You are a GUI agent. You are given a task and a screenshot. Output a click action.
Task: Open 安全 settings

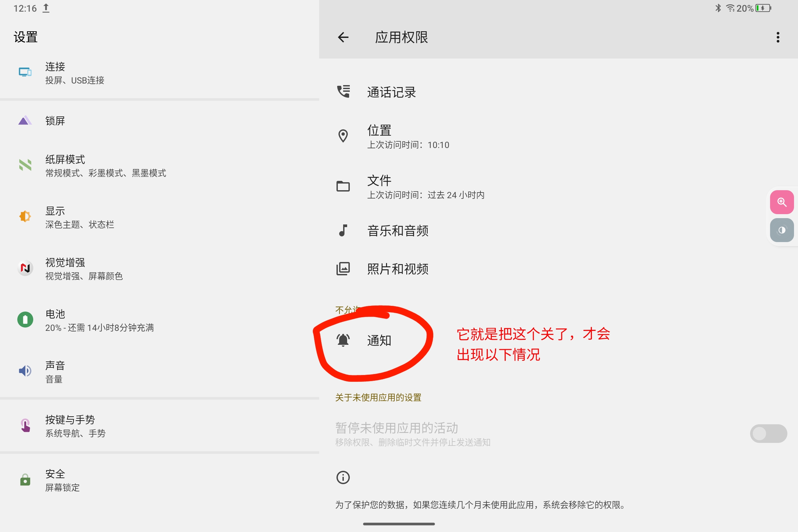point(160,480)
